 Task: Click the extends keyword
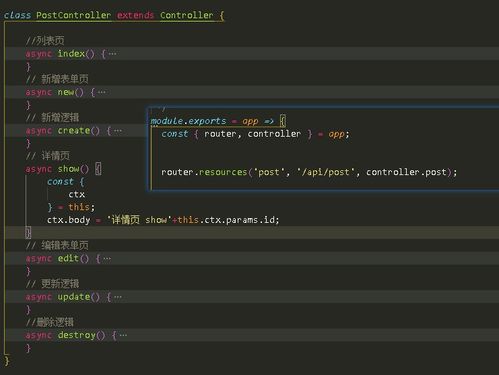(x=135, y=15)
